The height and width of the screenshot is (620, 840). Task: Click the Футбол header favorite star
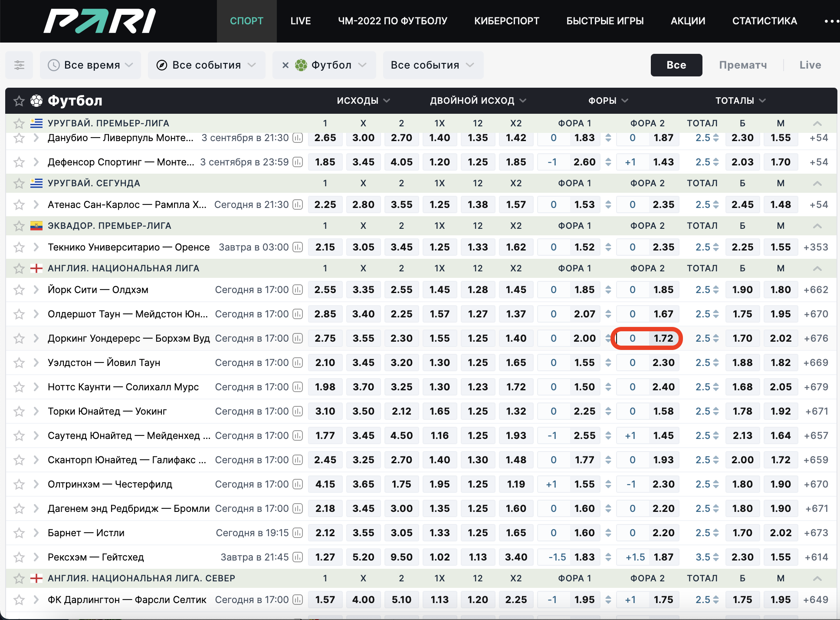(x=19, y=101)
